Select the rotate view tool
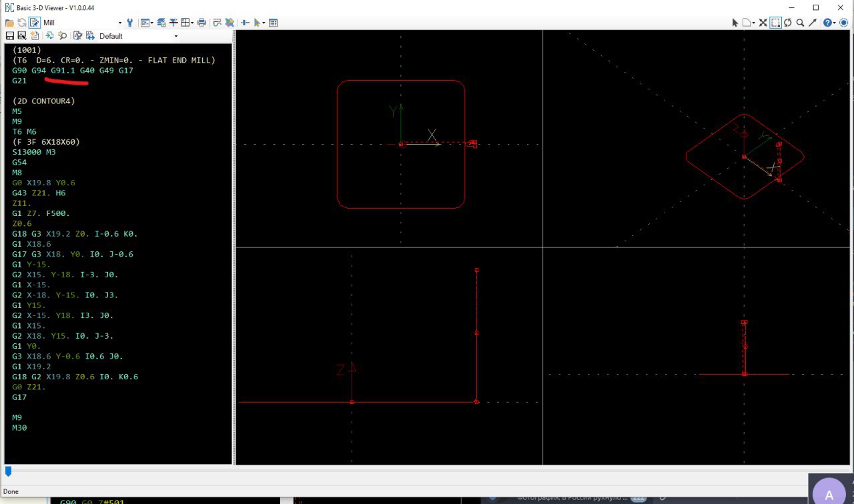 pos(788,23)
